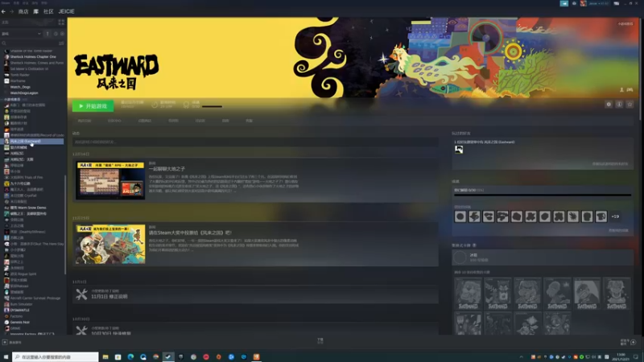644x362 pixels.
Task: Select Tomb Raider in the game list
Action: 19,75
